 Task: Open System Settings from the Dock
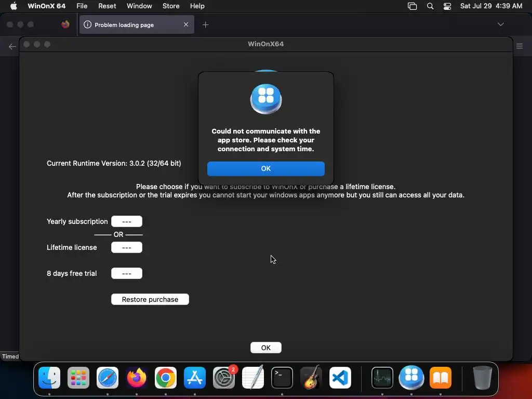(x=224, y=377)
